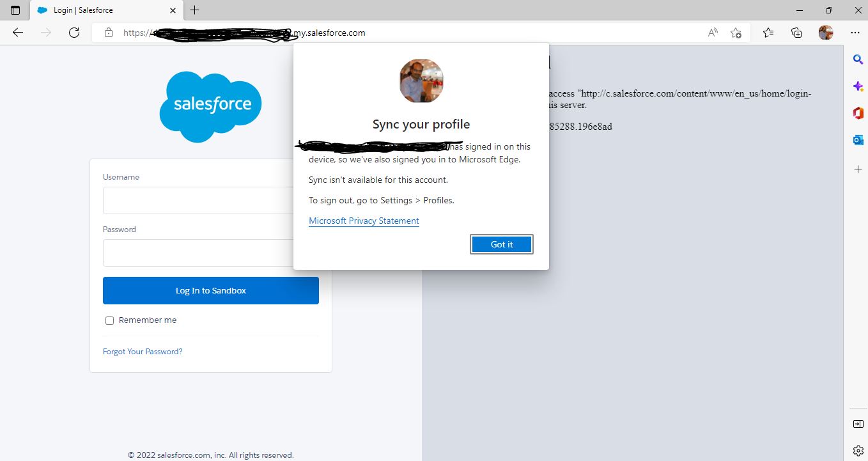This screenshot has height=461, width=868.
Task: View site information via the lock icon
Action: coord(108,33)
